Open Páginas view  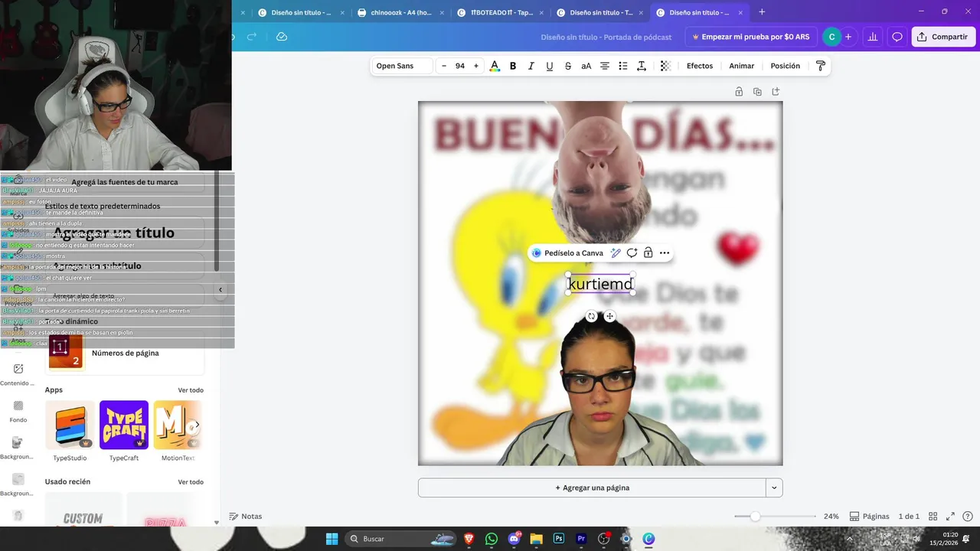(870, 517)
